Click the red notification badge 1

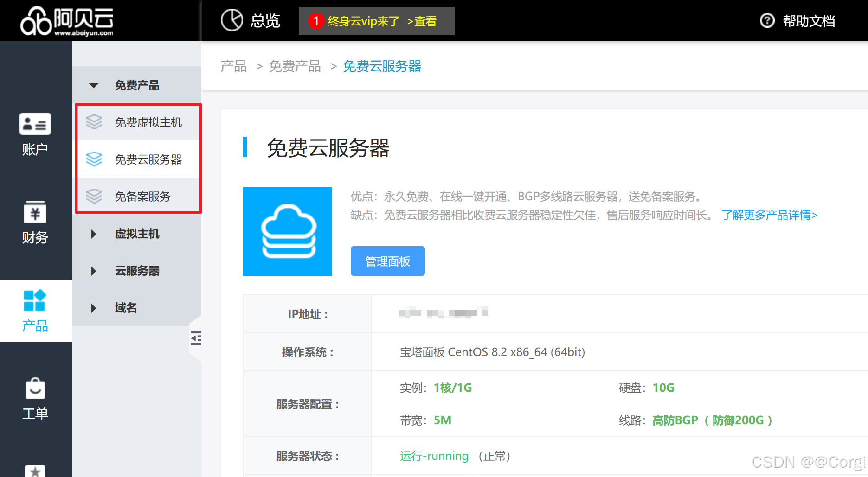[316, 21]
